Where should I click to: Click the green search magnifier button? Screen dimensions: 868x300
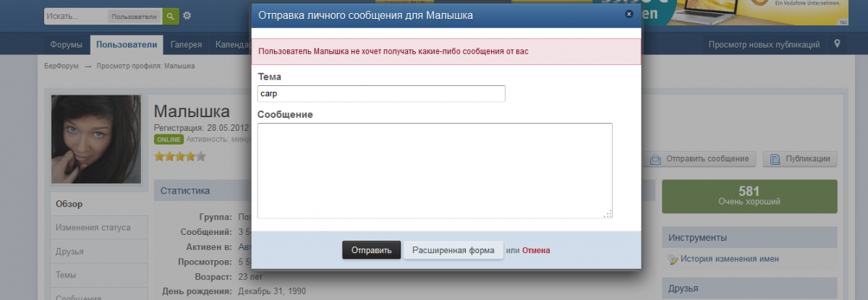tap(171, 16)
